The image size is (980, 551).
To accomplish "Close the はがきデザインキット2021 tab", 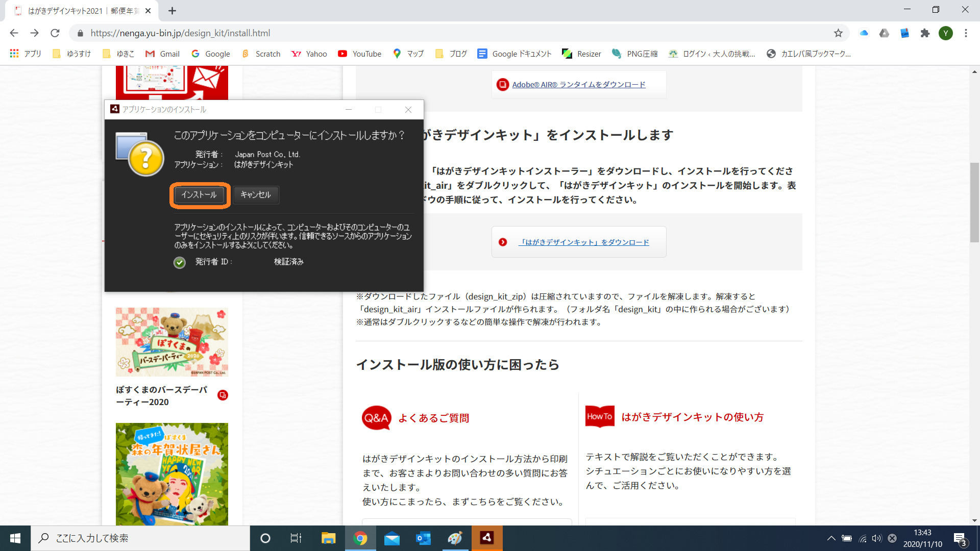I will pyautogui.click(x=148, y=11).
